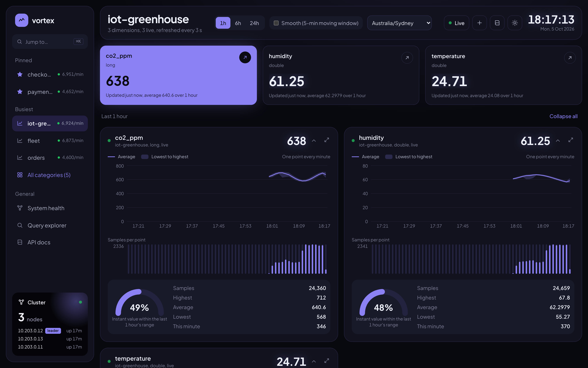Click API docs icon in sidebar

tap(20, 242)
